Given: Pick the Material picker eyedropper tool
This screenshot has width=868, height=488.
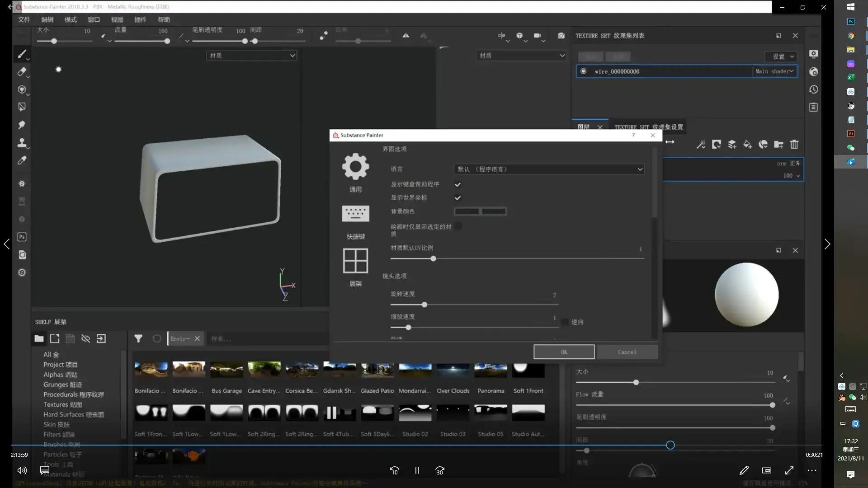Looking at the screenshot, I should [x=22, y=160].
